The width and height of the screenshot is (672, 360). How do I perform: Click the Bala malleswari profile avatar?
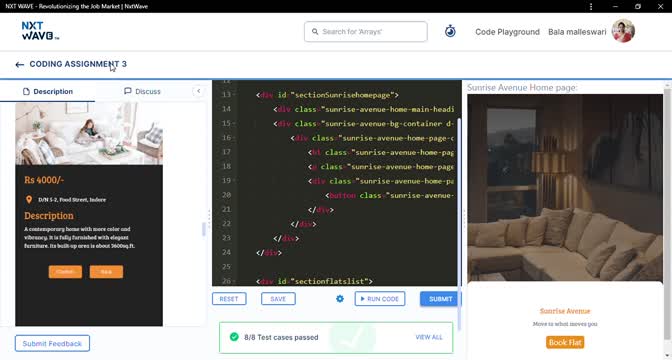pos(623,31)
